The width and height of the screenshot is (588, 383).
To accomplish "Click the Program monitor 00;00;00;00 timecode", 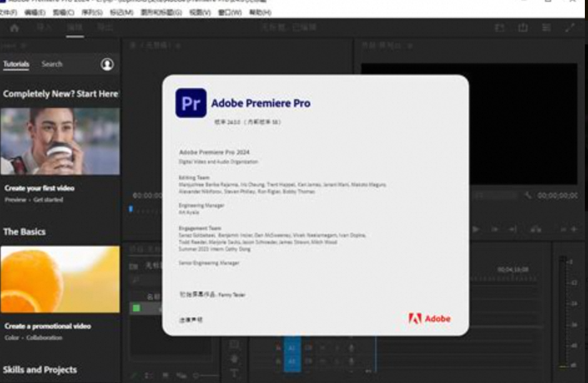I will pos(557,195).
